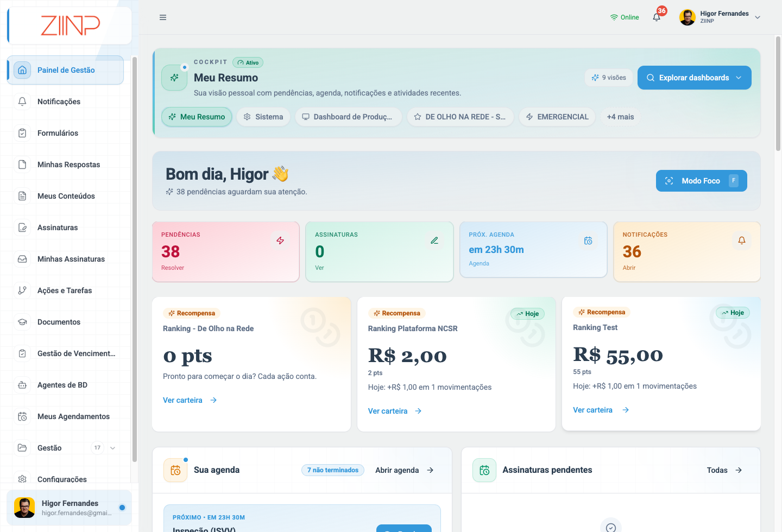Click Todas in Assinaturas pendentes
Screen dimensions: 782x532
click(724, 470)
